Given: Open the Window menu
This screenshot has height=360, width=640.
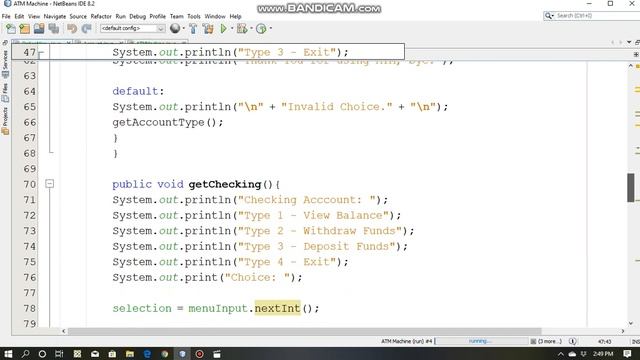Looking at the screenshot, I should coord(215,16).
